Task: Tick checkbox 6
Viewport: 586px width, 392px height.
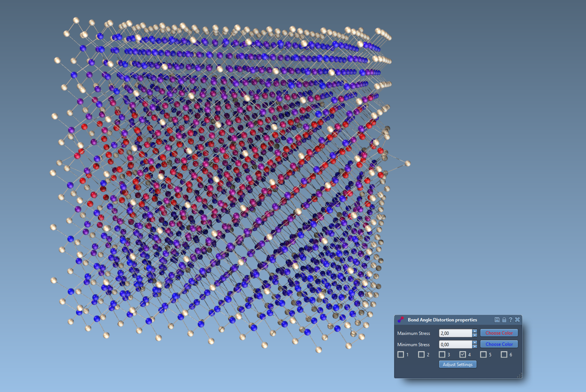Action: (x=504, y=354)
